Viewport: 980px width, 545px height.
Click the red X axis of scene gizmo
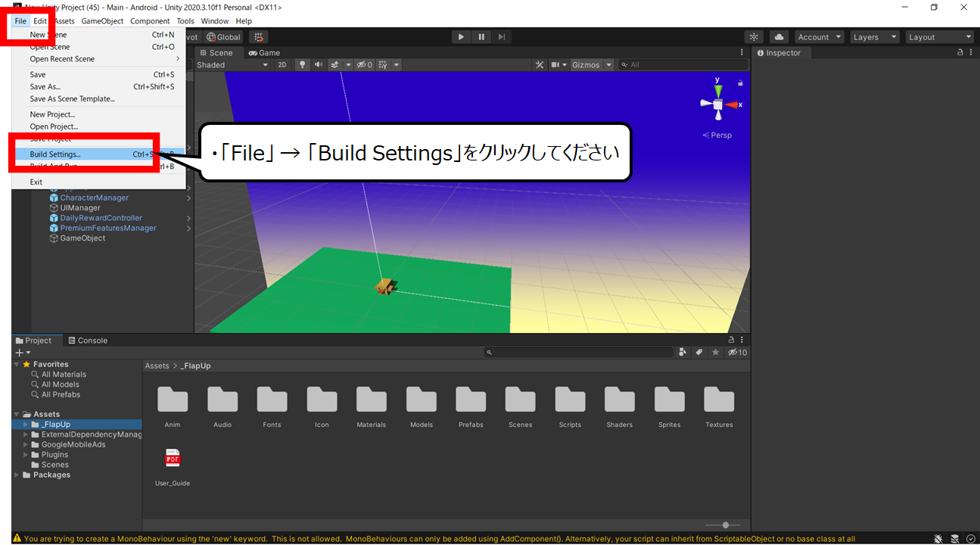(x=732, y=105)
